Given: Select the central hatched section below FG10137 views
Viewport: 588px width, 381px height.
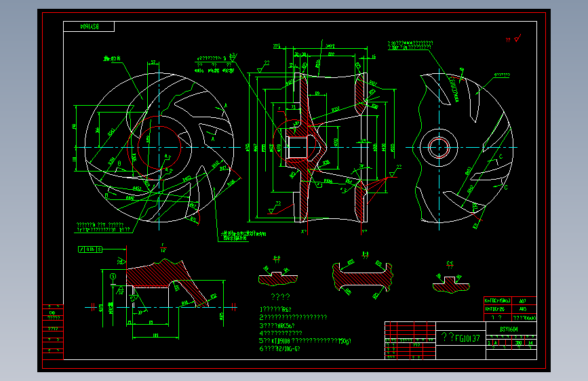Looking at the screenshot, I should 363,277.
